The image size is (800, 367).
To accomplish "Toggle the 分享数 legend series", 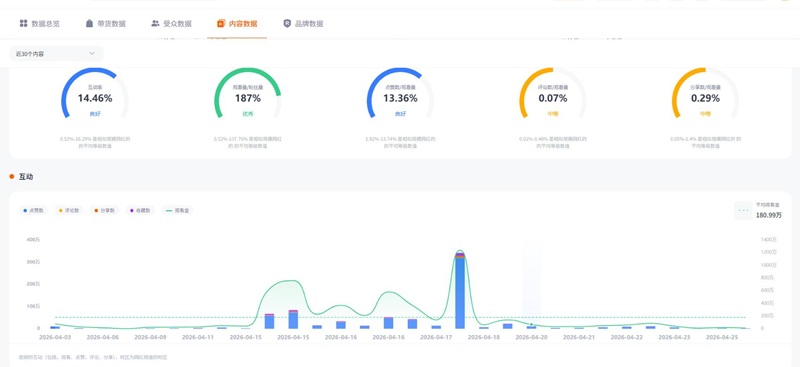I will point(105,210).
